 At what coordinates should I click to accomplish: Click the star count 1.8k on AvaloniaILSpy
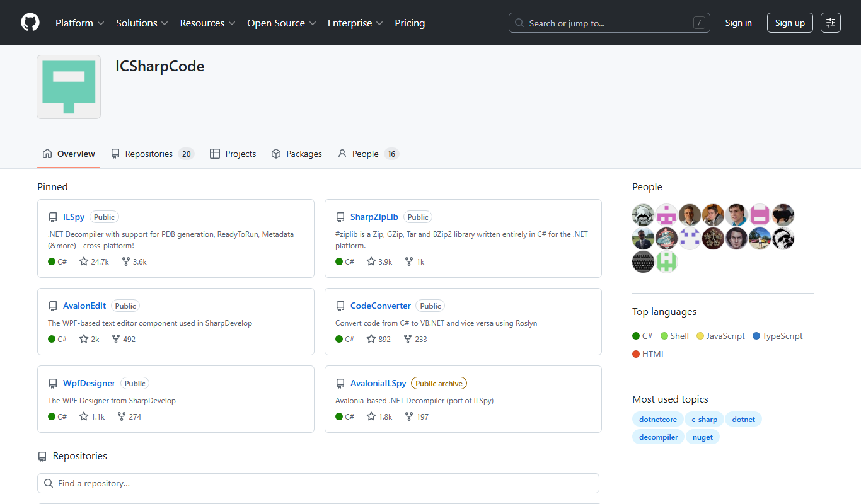tap(379, 416)
